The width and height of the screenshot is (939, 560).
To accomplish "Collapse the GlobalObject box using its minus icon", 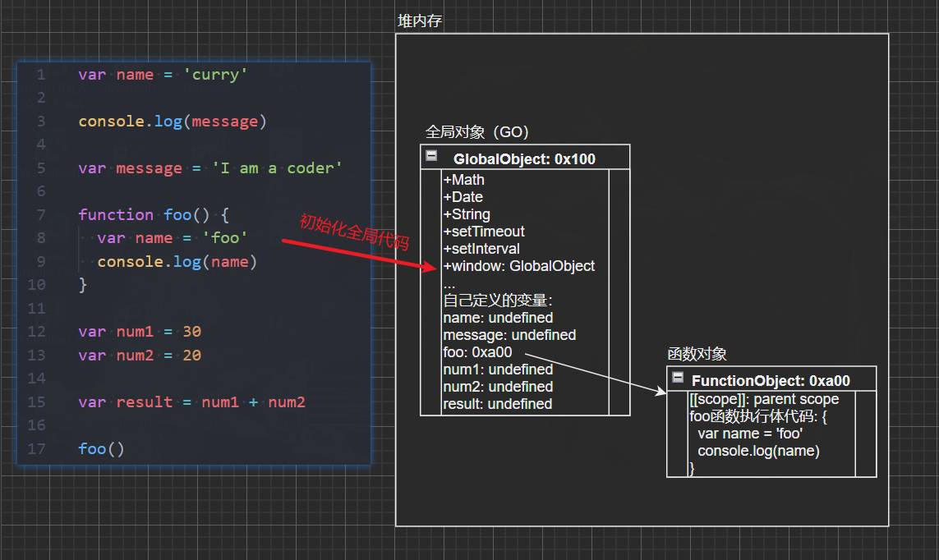I will pos(431,156).
